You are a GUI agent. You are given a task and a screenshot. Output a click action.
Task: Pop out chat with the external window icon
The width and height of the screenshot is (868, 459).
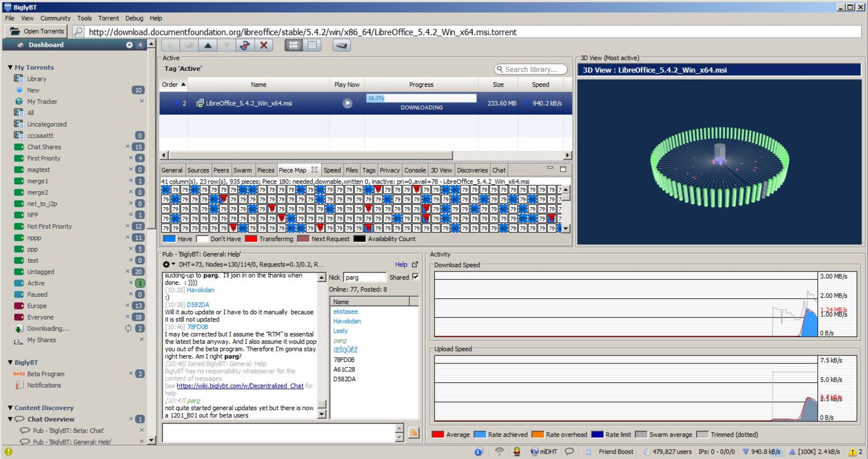pos(415,265)
